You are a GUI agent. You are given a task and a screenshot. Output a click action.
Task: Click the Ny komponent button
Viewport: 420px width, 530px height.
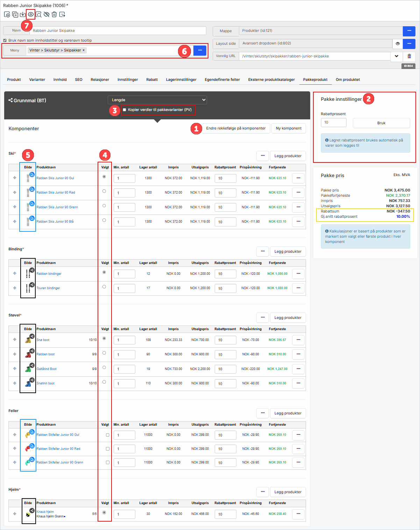coord(289,128)
